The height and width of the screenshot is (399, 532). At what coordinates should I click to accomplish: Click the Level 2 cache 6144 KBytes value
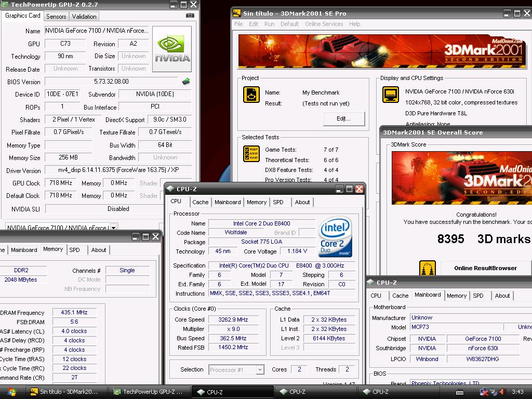point(329,338)
